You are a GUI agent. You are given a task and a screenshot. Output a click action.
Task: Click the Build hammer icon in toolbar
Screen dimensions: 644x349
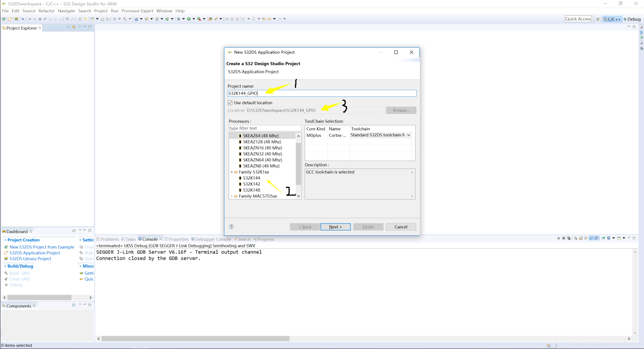coord(124,19)
